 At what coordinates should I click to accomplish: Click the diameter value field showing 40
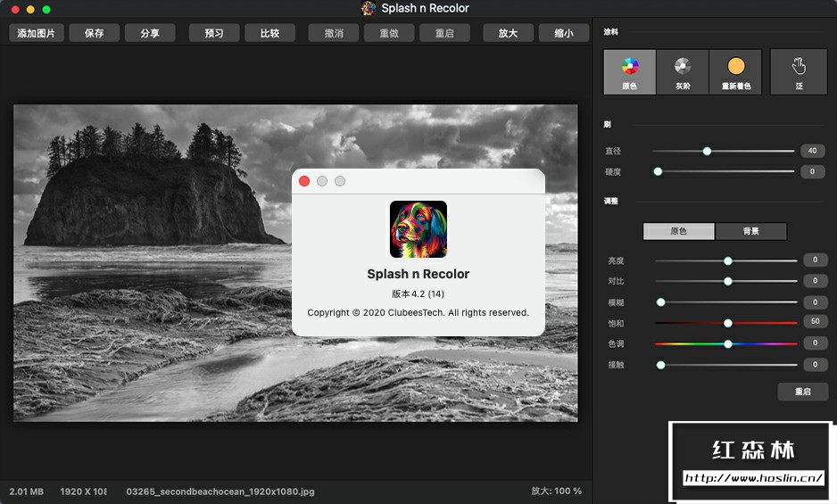click(x=812, y=151)
